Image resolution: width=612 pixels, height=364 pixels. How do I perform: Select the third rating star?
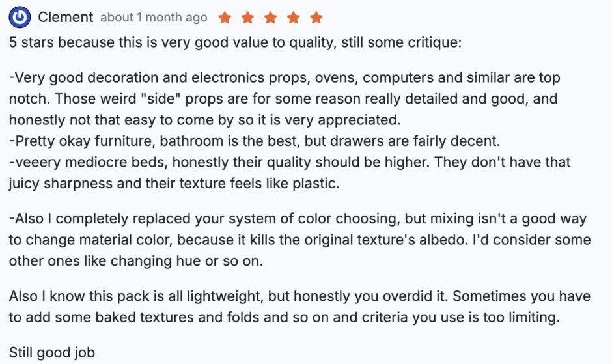coord(270,18)
